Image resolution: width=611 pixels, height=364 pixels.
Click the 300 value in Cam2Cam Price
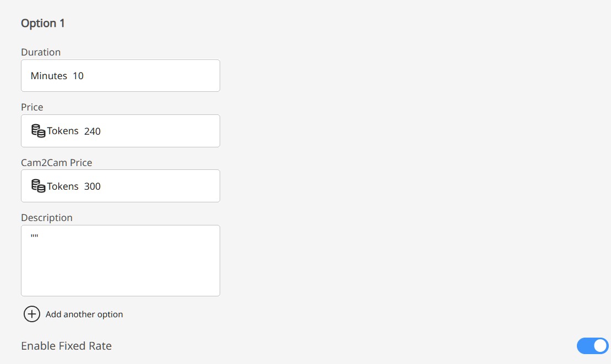click(x=92, y=186)
